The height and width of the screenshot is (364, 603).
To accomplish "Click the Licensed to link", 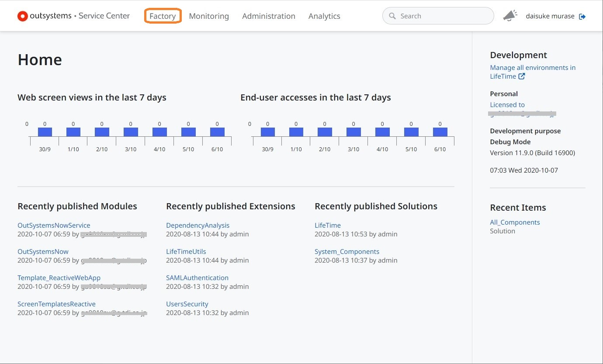I will 507,105.
